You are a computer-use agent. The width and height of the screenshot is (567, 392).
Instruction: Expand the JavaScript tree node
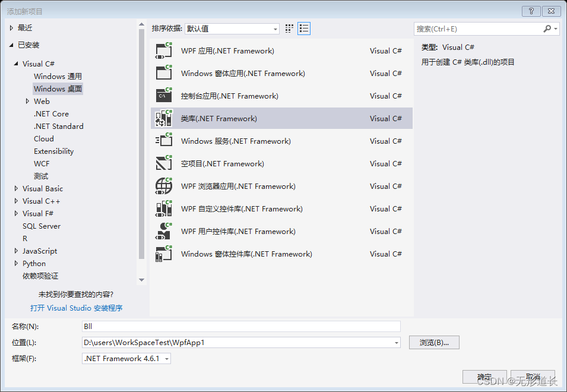pos(16,251)
